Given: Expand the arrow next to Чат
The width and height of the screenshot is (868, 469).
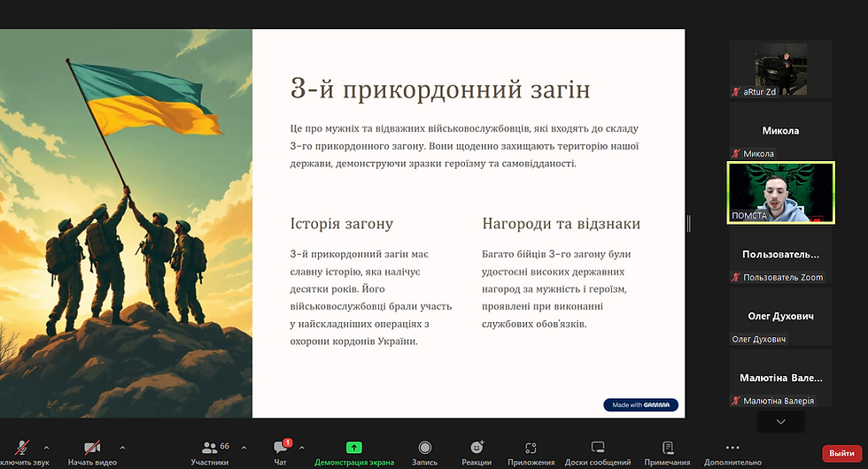Looking at the screenshot, I should [x=302, y=448].
